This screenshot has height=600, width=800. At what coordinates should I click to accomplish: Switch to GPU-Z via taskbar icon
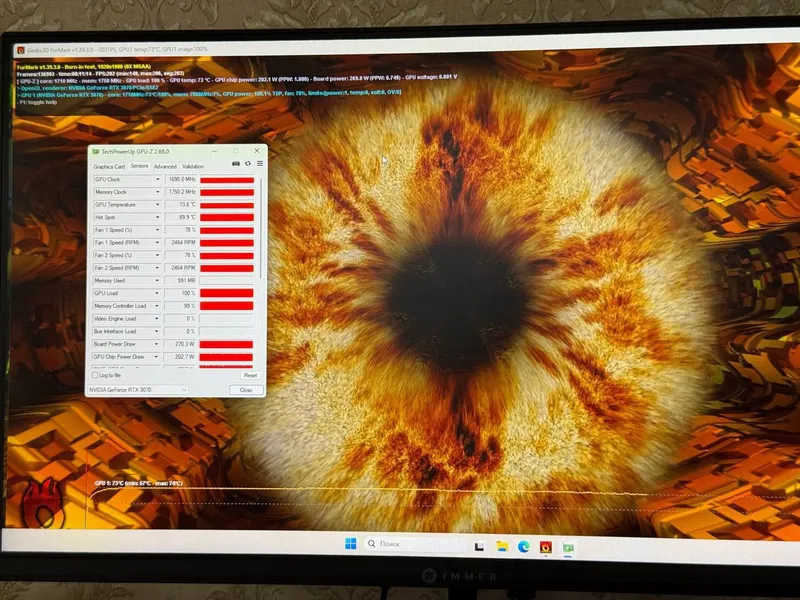coord(568,548)
